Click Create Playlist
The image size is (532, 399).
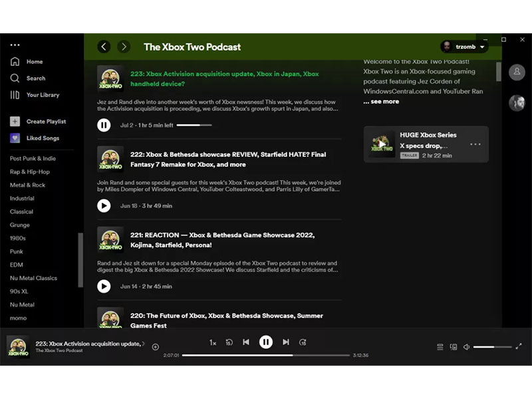38,121
